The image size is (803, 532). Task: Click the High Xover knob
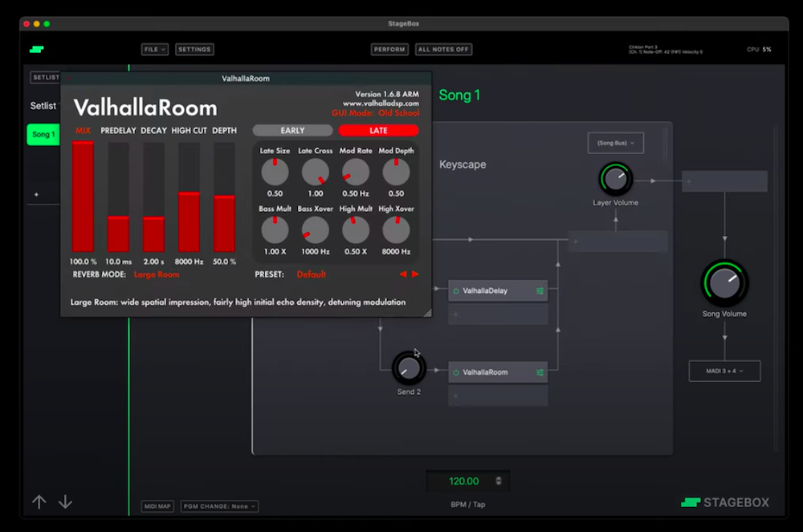click(x=396, y=229)
